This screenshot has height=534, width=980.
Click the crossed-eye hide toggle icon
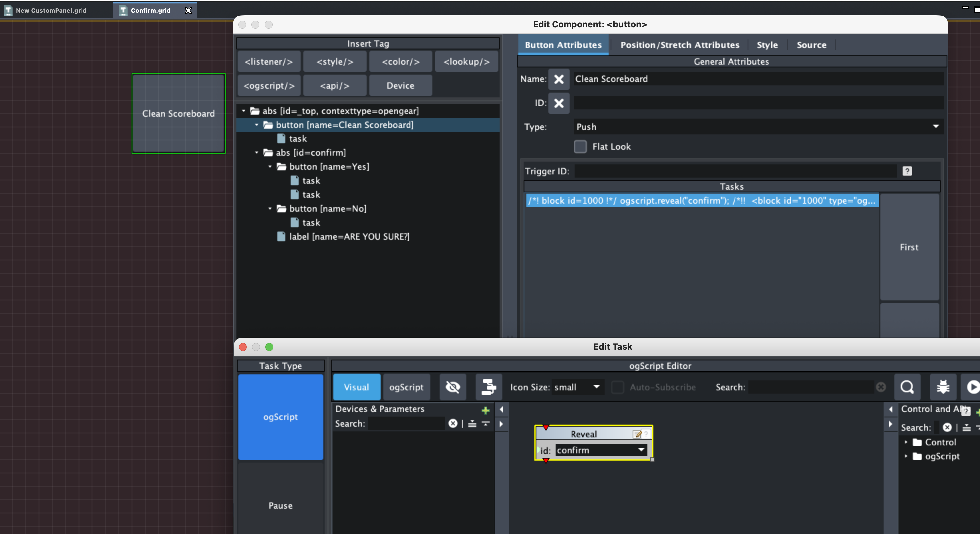pos(453,387)
